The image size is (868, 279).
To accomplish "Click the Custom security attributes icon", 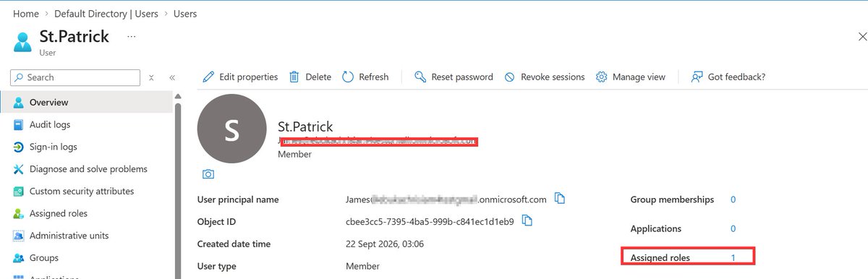I will 18,192.
